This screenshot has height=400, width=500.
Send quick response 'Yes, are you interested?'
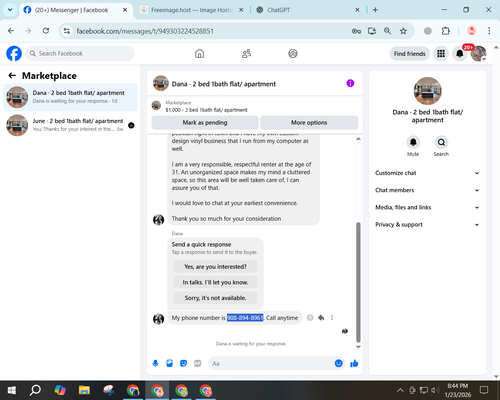click(x=215, y=267)
